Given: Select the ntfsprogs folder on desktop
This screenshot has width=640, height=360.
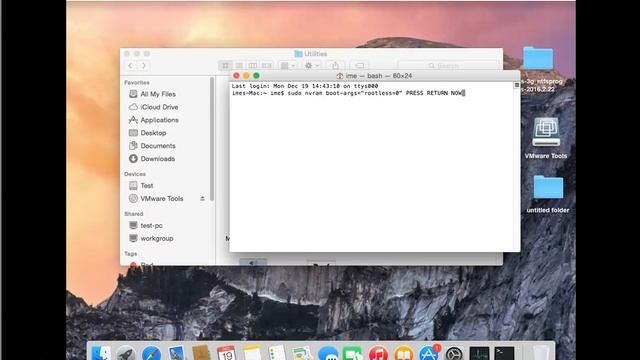Looking at the screenshot, I should coord(538,58).
